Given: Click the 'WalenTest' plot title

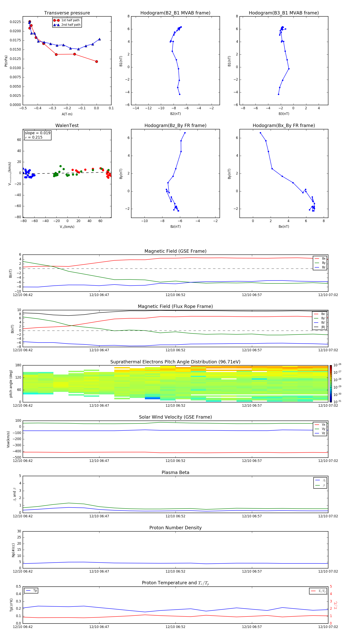Looking at the screenshot, I should tap(67, 125).
